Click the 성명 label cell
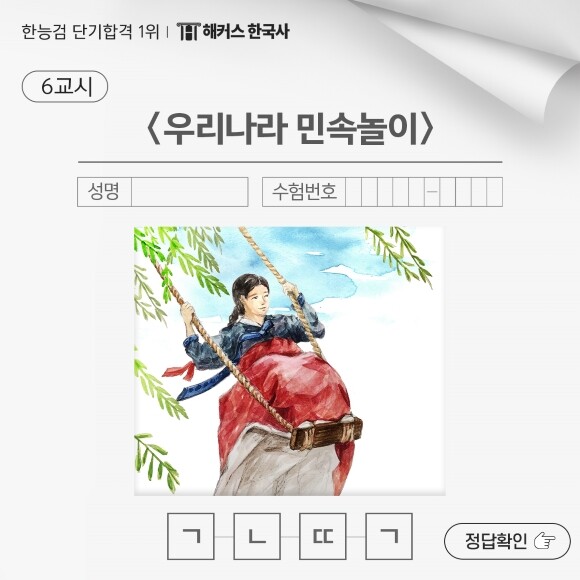 [104, 192]
